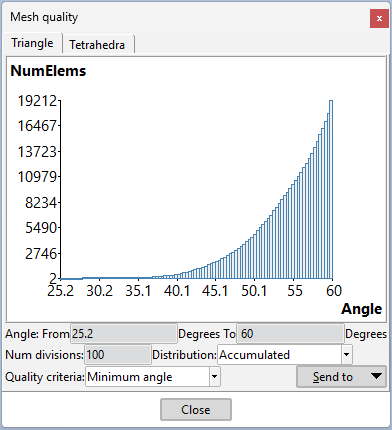Open the Distribution dropdown arrow
The width and height of the screenshot is (392, 430).
click(x=346, y=355)
